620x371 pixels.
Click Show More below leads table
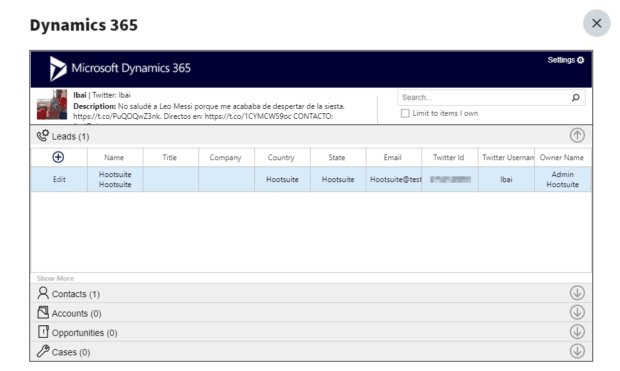[55, 278]
